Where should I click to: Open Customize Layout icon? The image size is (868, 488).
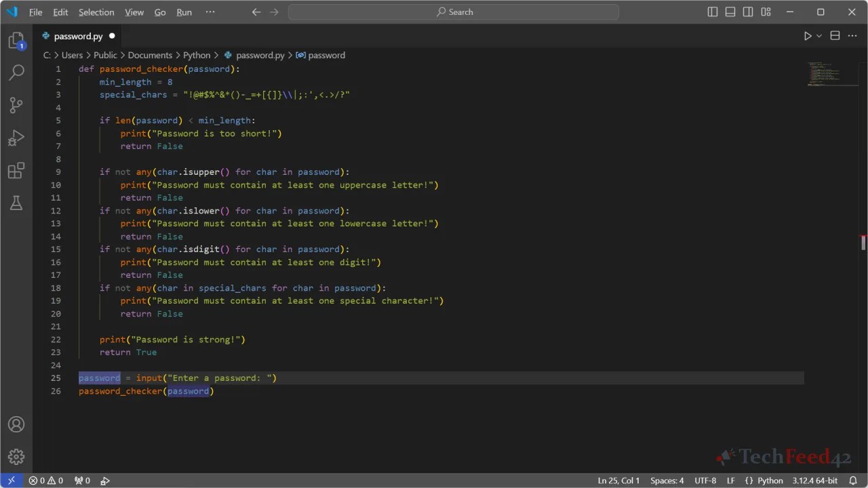766,12
